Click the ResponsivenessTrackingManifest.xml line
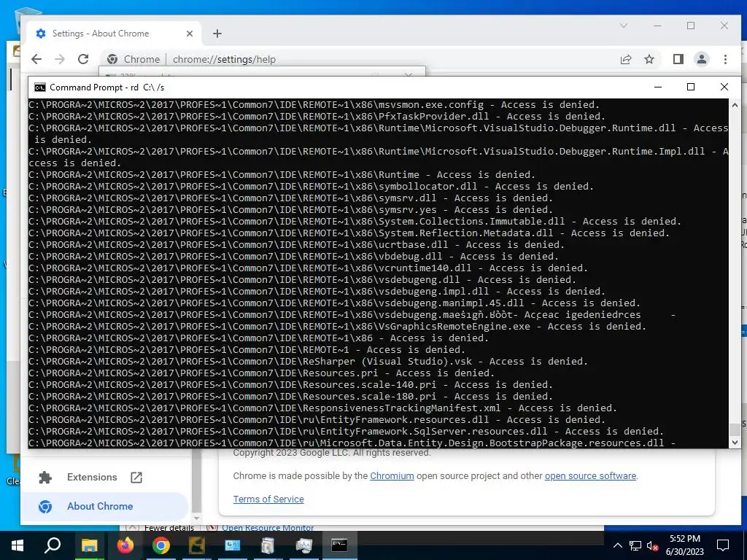 (322, 408)
